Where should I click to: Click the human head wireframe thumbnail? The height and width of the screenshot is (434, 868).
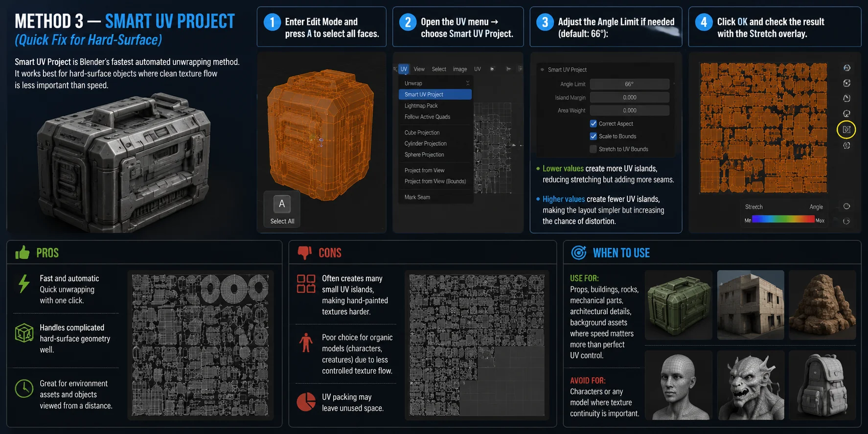(679, 385)
